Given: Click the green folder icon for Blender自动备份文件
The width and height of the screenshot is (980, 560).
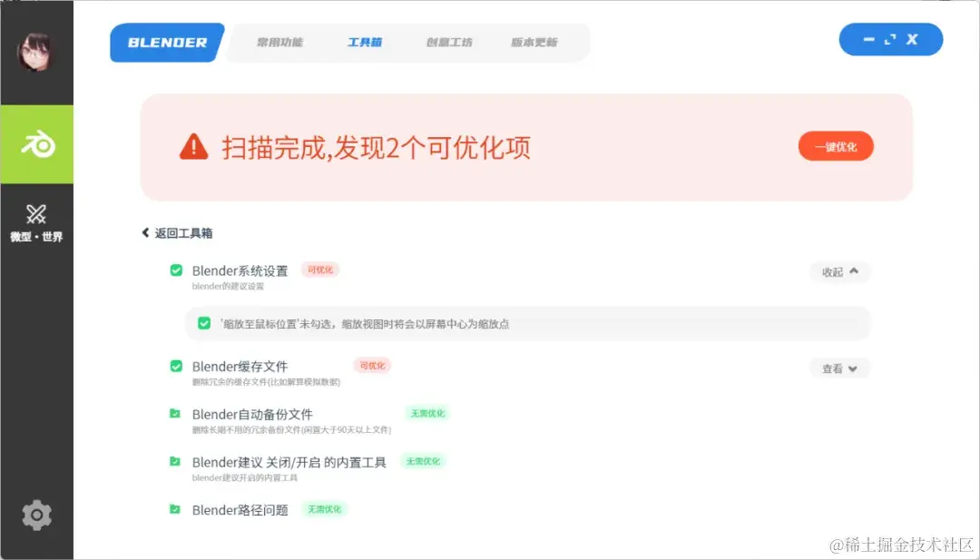Looking at the screenshot, I should [x=175, y=413].
